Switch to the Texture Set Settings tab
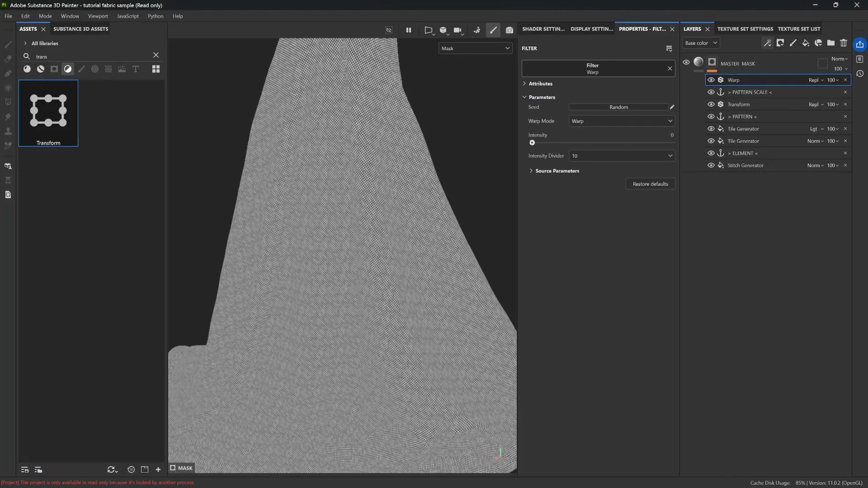 click(745, 29)
